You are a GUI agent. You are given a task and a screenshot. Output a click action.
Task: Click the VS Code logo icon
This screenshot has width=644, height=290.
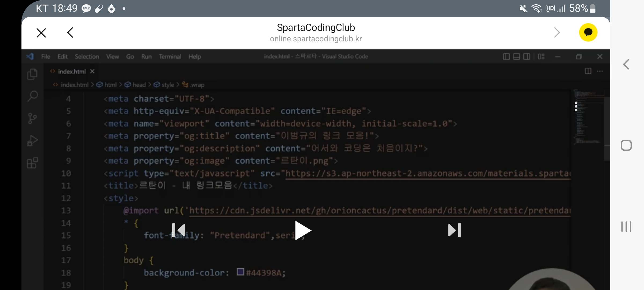coord(30,56)
